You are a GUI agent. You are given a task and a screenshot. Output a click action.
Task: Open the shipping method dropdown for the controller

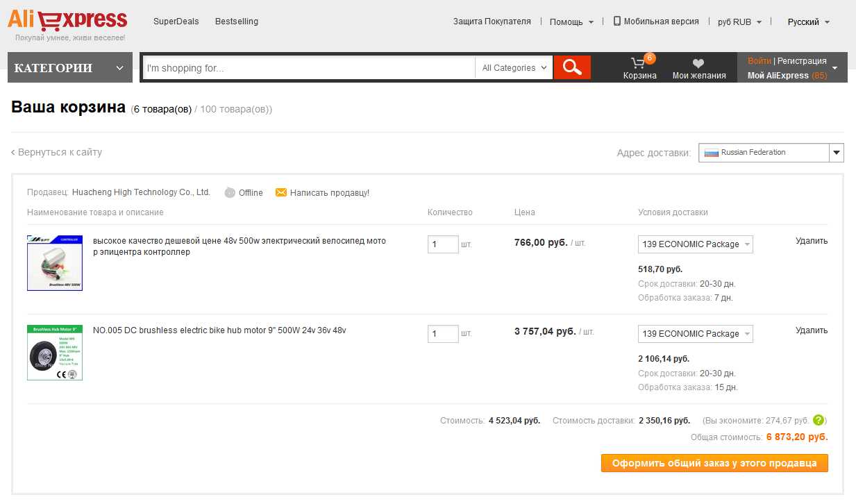(x=696, y=244)
